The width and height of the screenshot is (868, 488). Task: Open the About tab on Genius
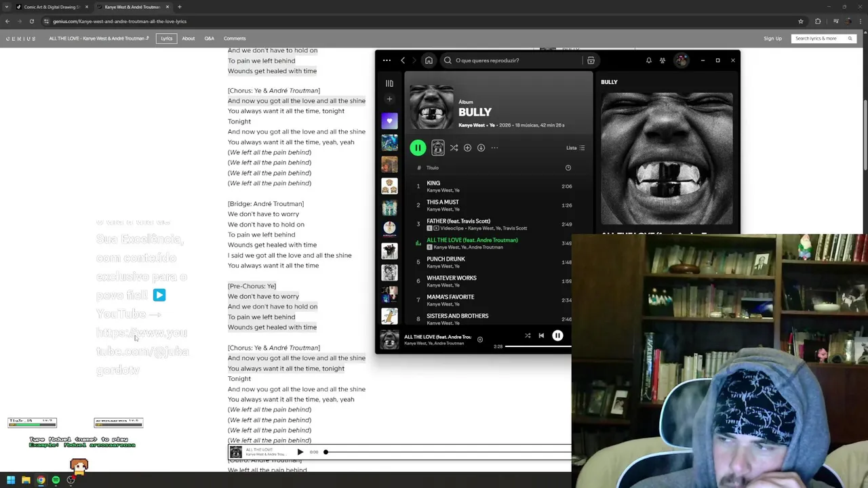click(188, 39)
